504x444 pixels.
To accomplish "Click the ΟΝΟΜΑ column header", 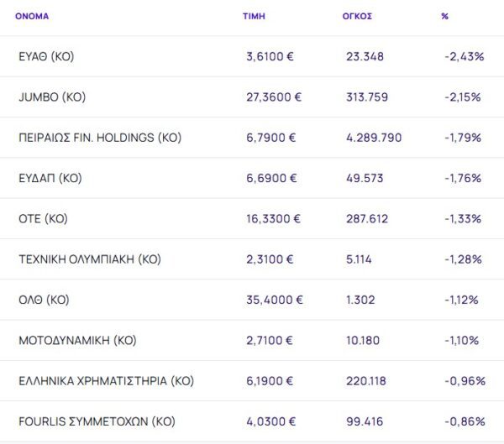I will click(32, 16).
